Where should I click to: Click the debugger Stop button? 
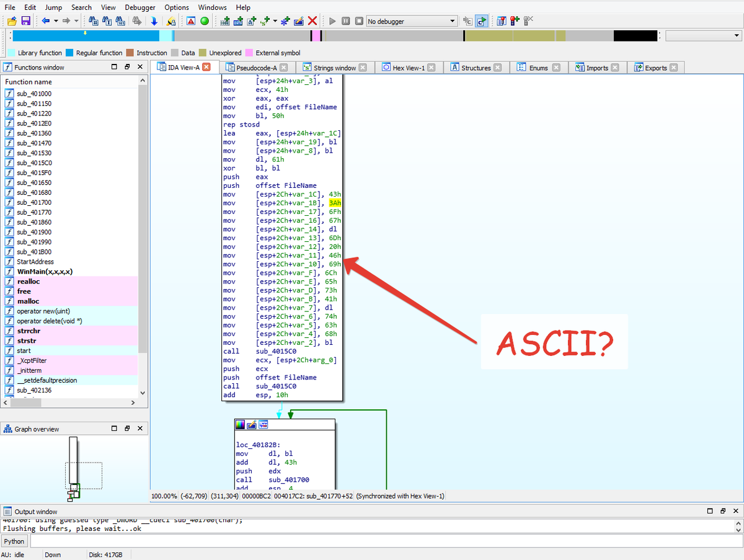[x=359, y=21]
